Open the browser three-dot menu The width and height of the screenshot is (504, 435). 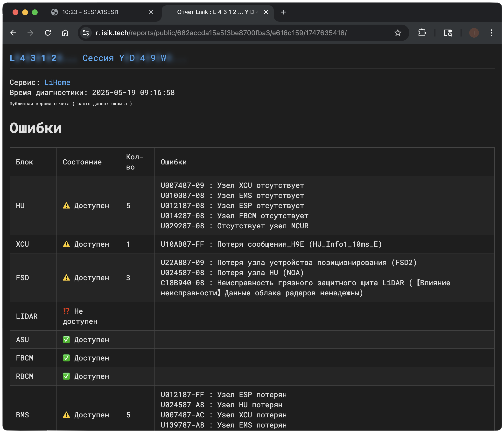click(x=491, y=33)
